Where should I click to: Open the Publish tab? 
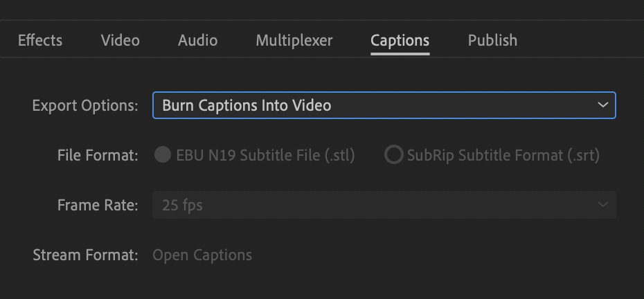point(492,41)
